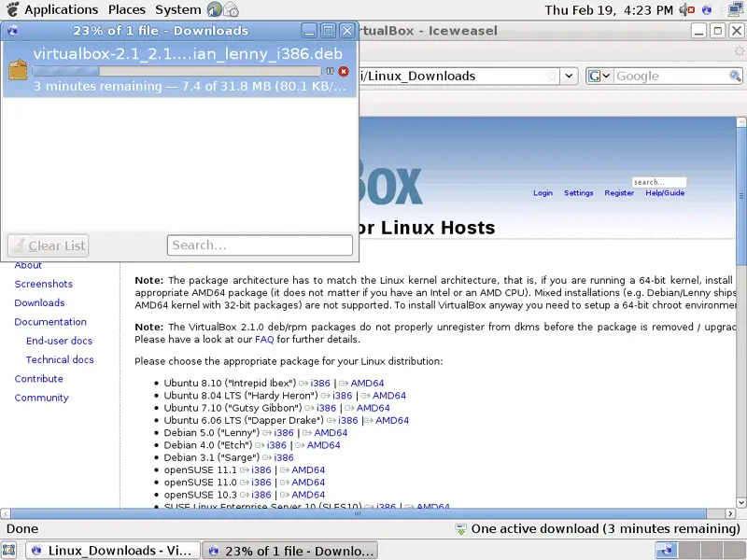Click the Register link
This screenshot has height=560, width=747.
pos(619,193)
